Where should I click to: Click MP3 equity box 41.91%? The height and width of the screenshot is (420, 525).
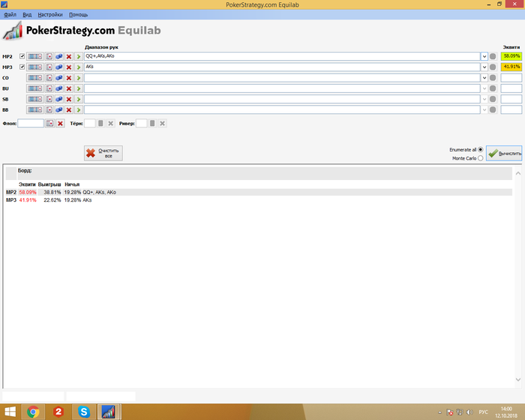511,67
